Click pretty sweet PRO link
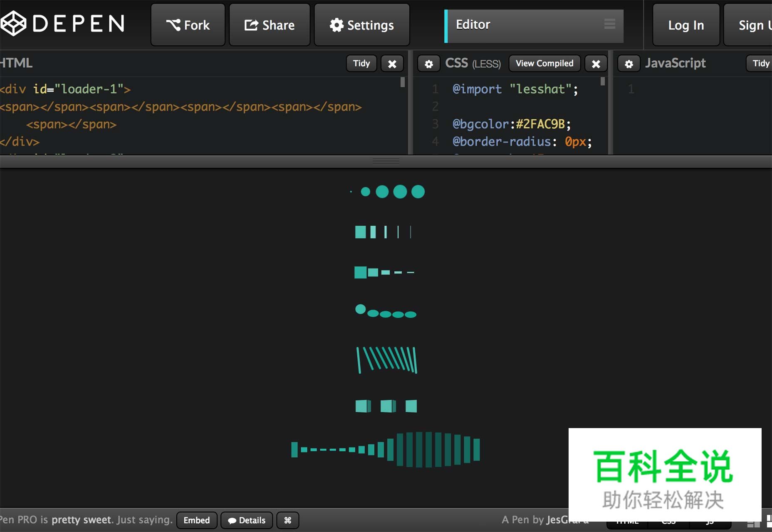Image resolution: width=772 pixels, height=532 pixels. 81,520
